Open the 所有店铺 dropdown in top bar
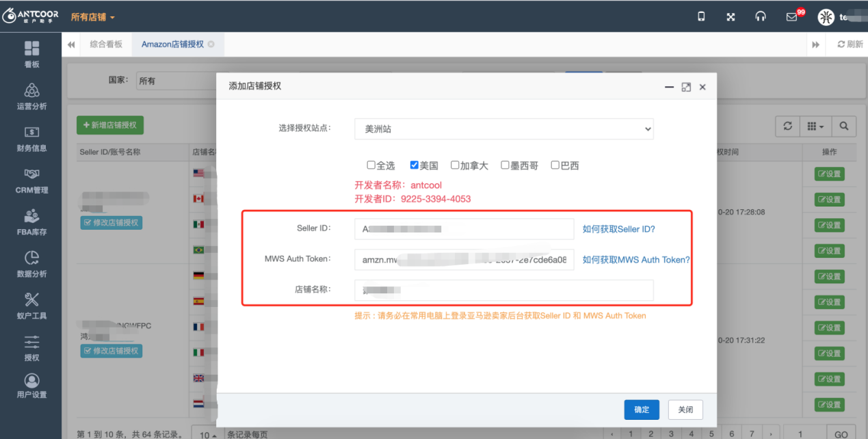Screen dimensions: 868x439 (93, 16)
